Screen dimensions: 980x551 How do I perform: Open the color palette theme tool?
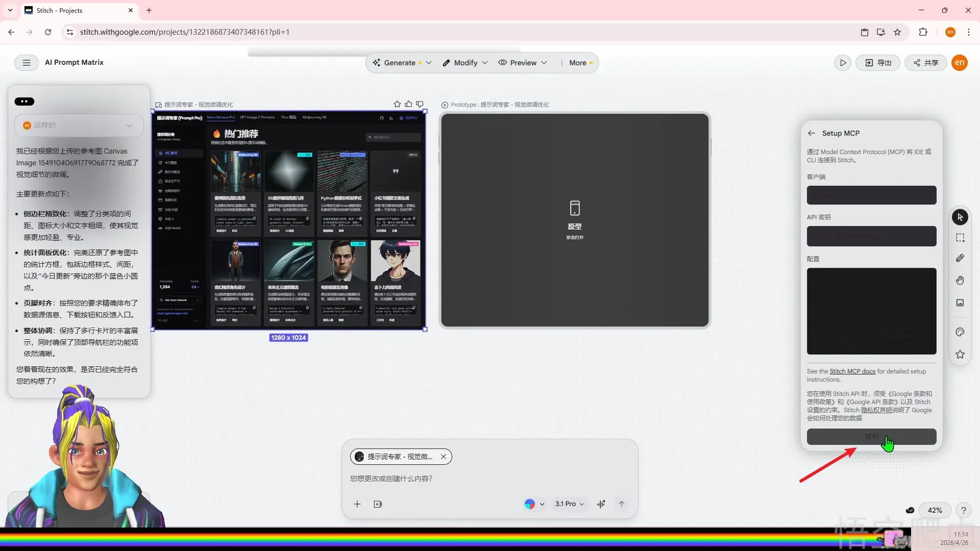[960, 332]
